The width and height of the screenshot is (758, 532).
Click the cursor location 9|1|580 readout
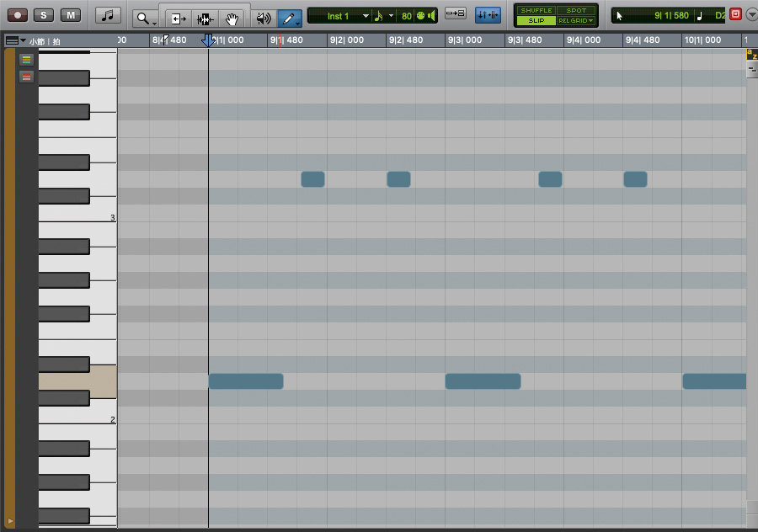click(x=671, y=15)
